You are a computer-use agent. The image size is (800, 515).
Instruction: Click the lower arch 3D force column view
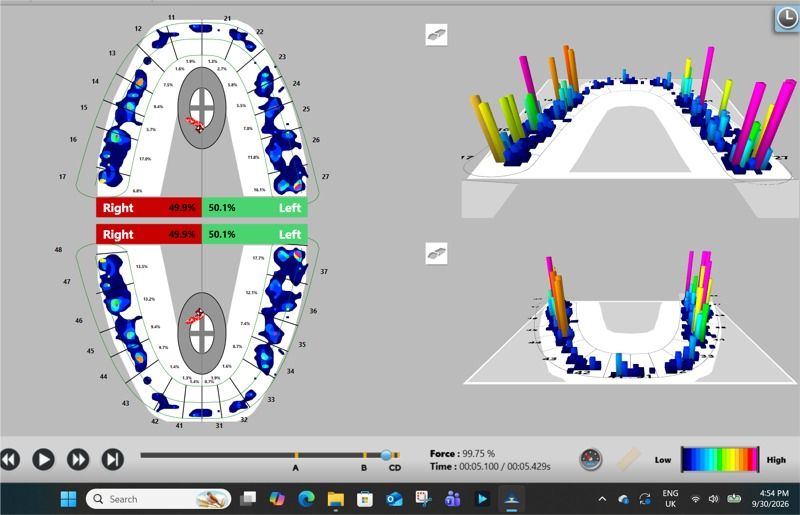(x=630, y=316)
